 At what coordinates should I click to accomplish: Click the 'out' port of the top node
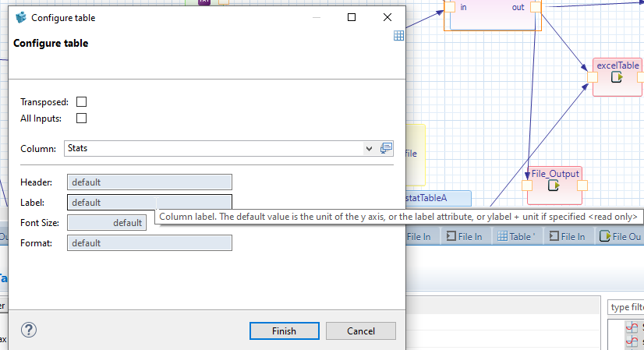536,7
